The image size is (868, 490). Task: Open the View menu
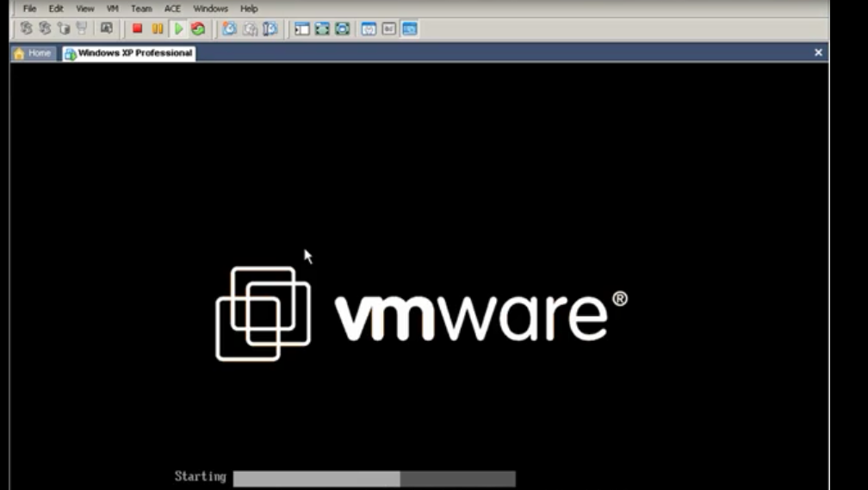84,9
